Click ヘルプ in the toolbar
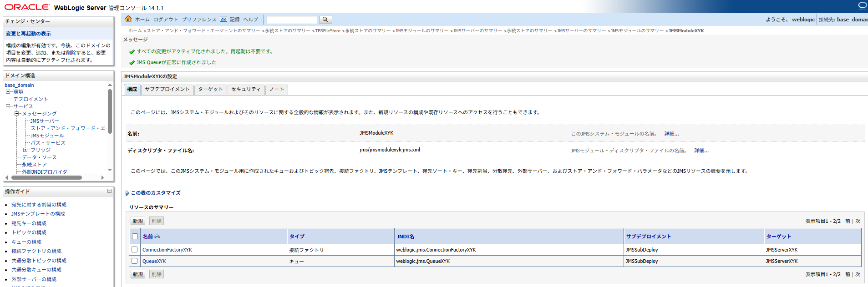Viewport: 868px width, 287px height. pos(250,20)
